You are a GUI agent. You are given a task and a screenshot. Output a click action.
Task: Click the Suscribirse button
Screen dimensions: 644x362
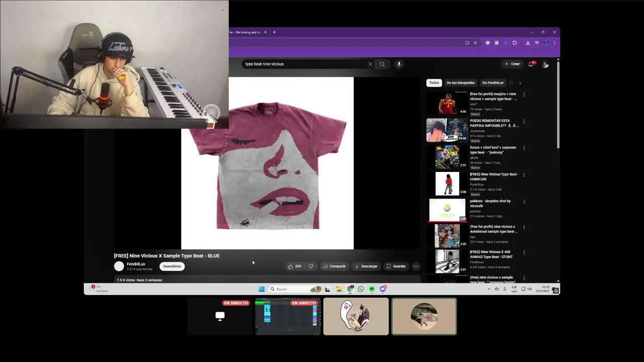click(172, 266)
